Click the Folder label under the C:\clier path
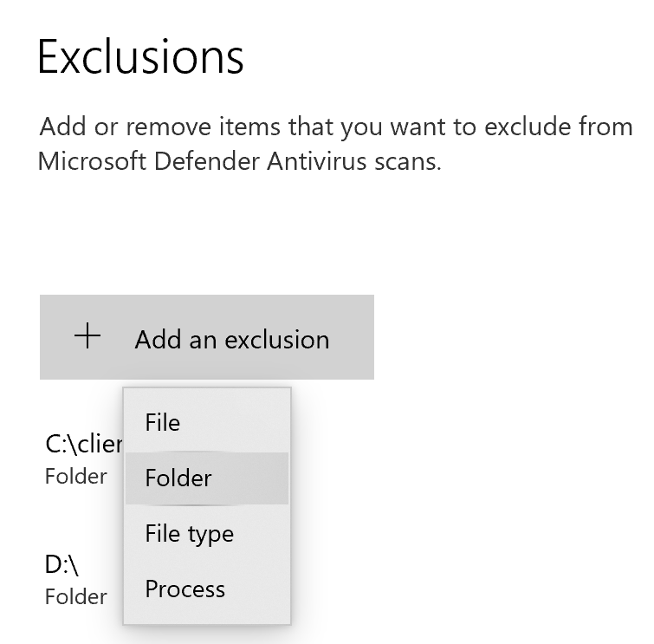 click(x=76, y=476)
